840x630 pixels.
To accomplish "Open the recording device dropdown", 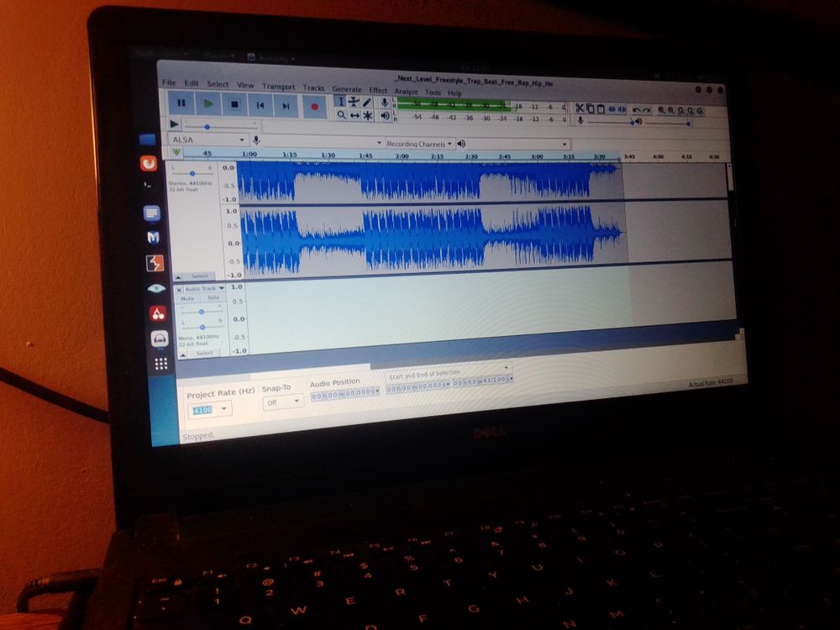I will 323,143.
